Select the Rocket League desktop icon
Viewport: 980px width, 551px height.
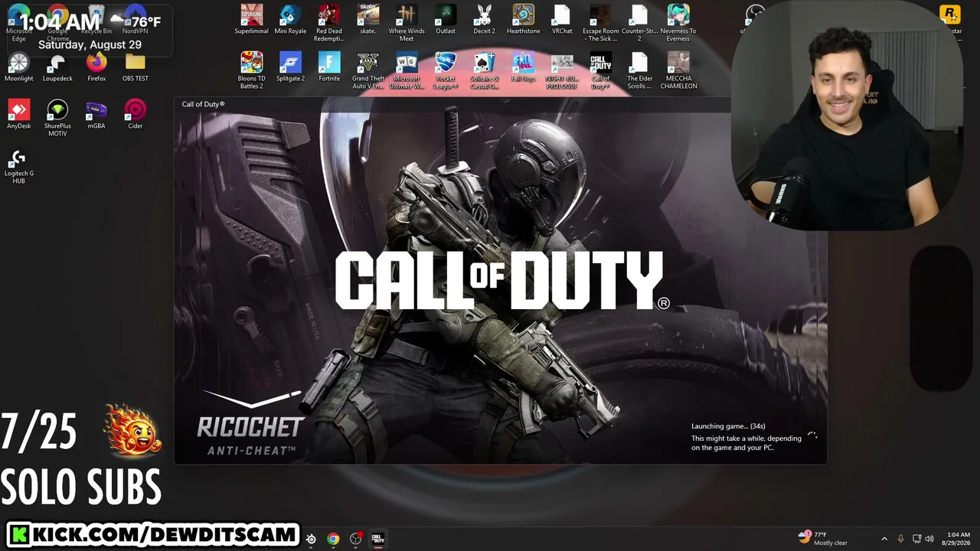446,70
